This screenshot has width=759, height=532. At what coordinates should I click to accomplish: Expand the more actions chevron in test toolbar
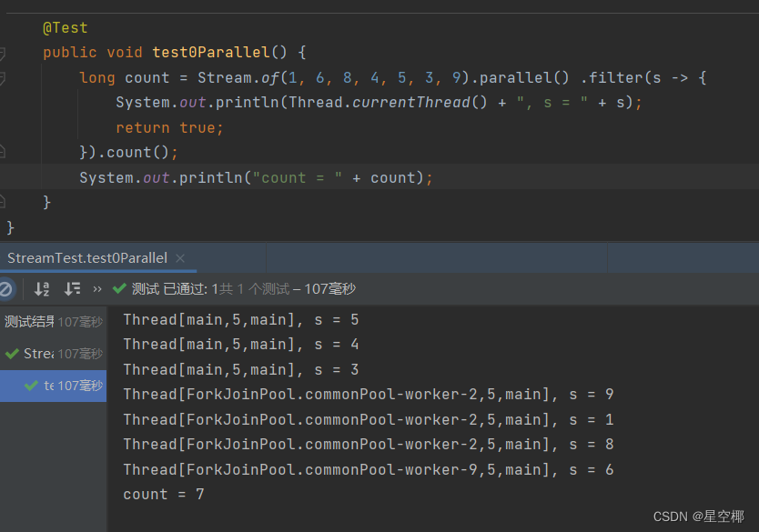[x=97, y=287]
